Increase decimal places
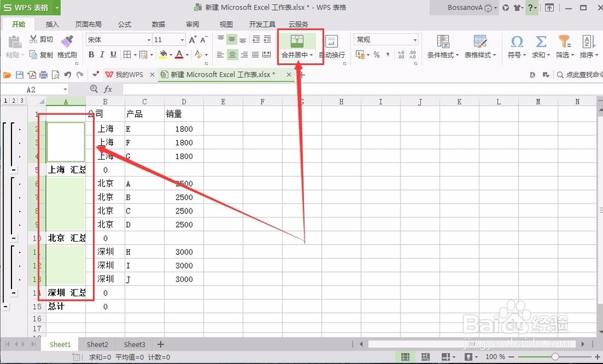603x364 pixels. 401,55
